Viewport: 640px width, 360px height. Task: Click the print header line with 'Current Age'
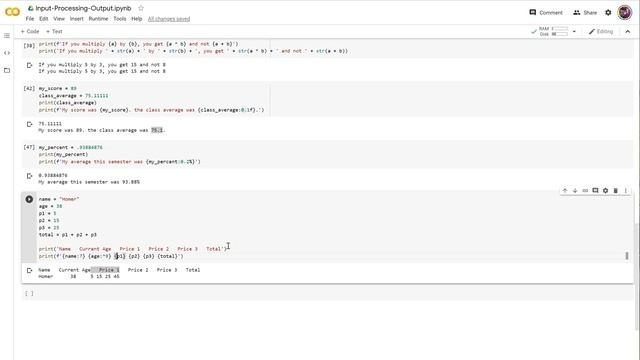[x=133, y=249]
